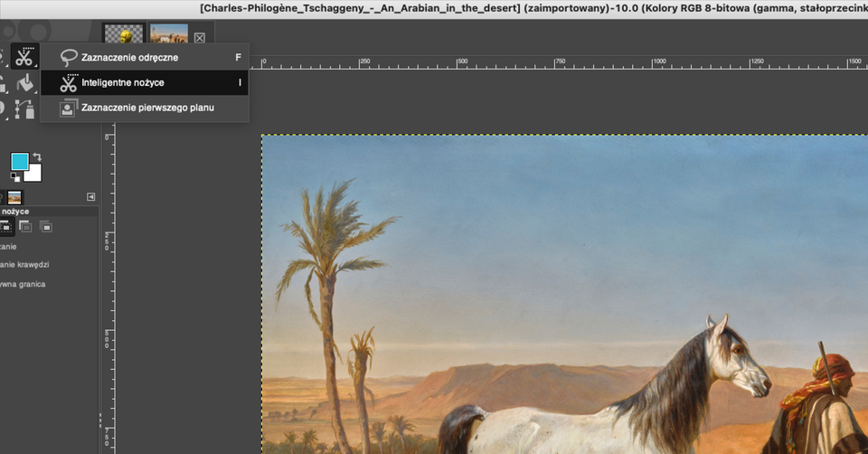868x454 pixels.
Task: Choose 'Zaznaczenie odręczne' from the tool menu
Action: click(129, 57)
